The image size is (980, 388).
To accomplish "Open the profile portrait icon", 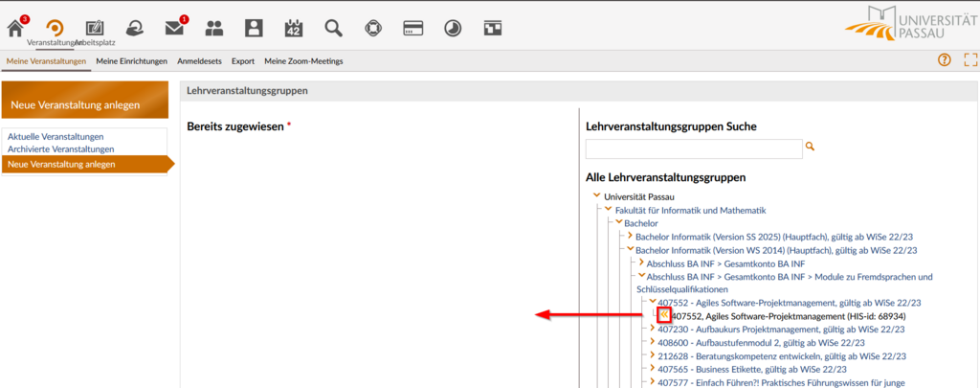I will (x=254, y=28).
